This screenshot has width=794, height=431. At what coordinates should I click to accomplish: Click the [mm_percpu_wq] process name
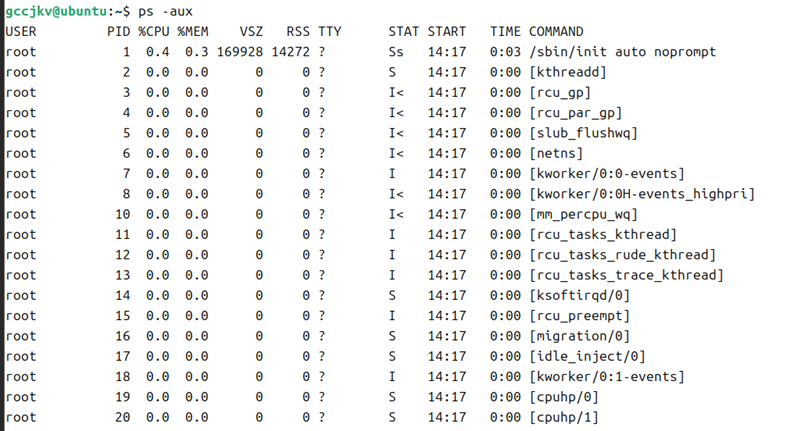(583, 214)
